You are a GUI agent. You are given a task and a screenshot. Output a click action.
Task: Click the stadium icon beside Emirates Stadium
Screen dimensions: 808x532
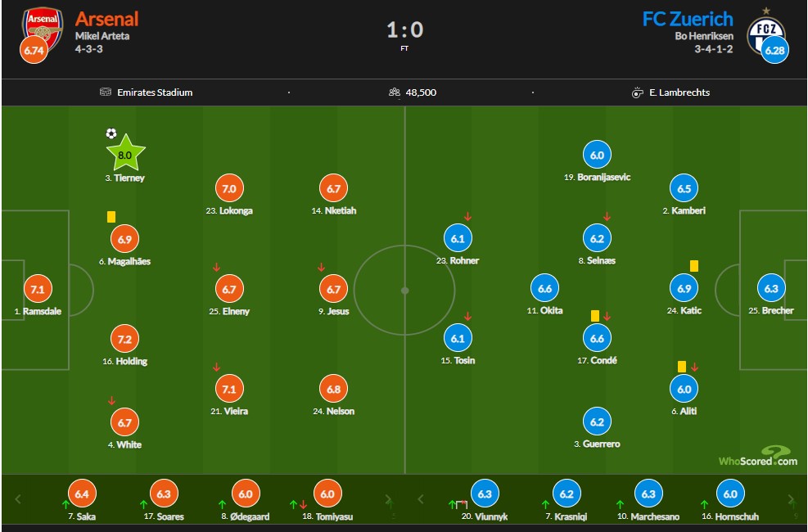coord(105,92)
